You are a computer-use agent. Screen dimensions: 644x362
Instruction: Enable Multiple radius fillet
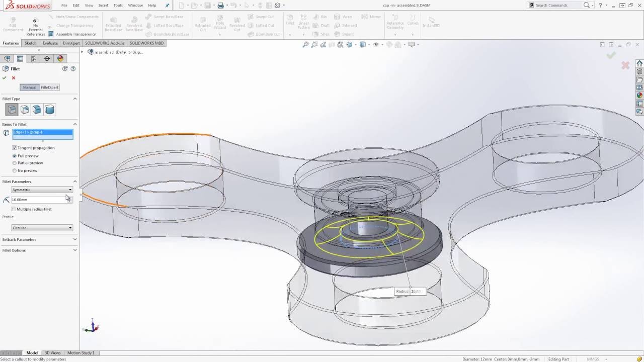point(14,209)
